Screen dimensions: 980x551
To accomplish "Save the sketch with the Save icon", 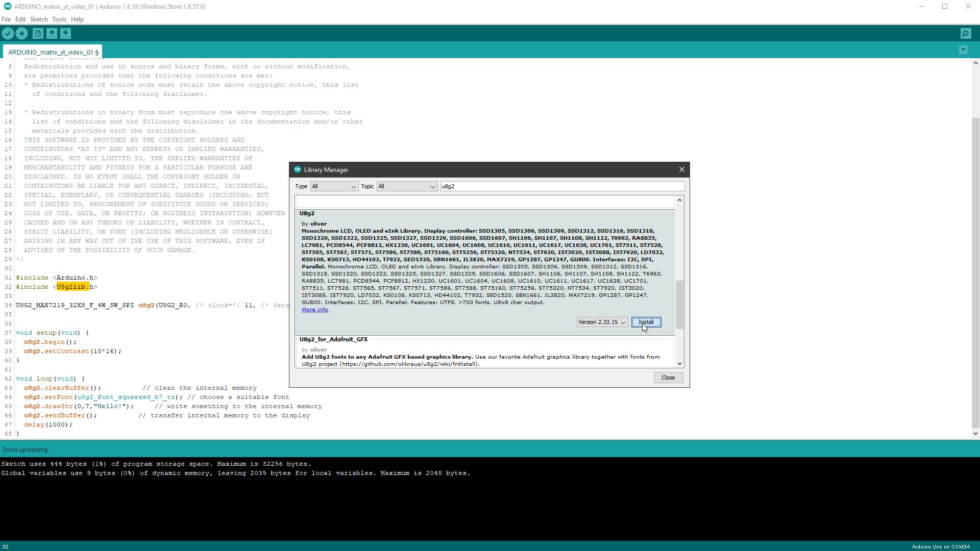I will coord(65,33).
